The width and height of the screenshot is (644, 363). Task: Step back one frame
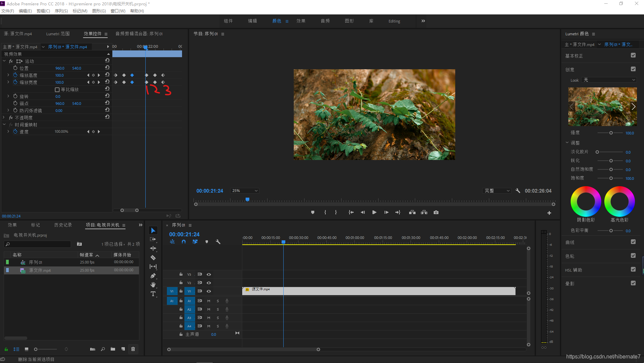pos(363,212)
